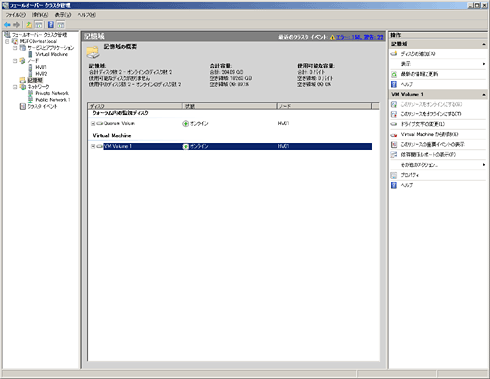The width and height of the screenshot is (490, 379).
Task: Collapse the VM Volume 1 actions section
Action: coord(483,95)
